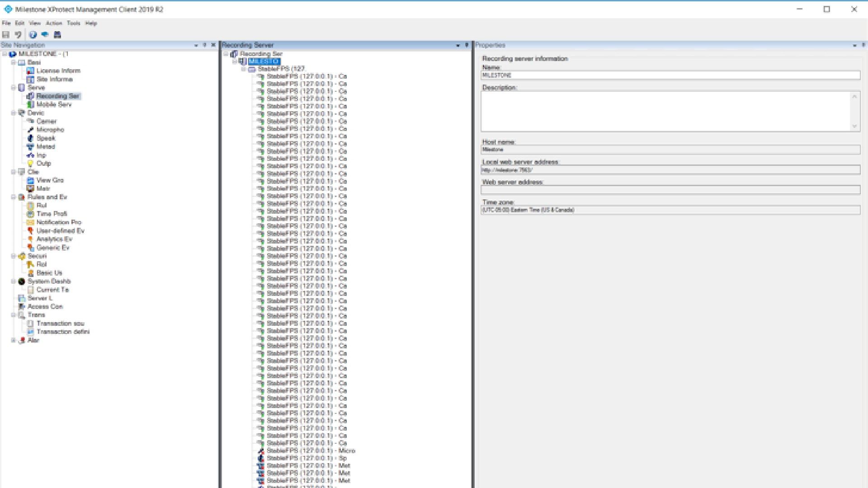Image resolution: width=868 pixels, height=488 pixels.
Task: Click the Local web server address field
Action: pyautogui.click(x=670, y=170)
